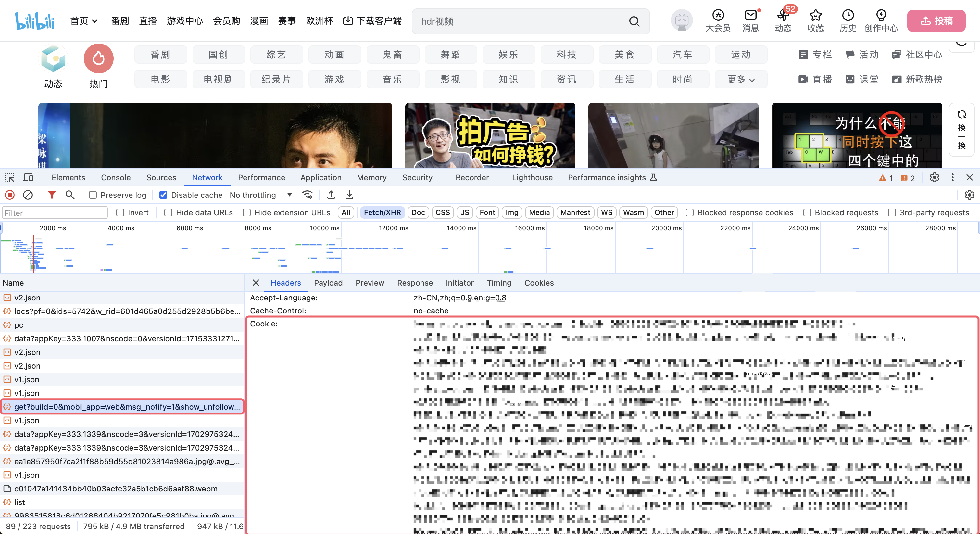Click the 换一换 refresh icon

click(961, 114)
